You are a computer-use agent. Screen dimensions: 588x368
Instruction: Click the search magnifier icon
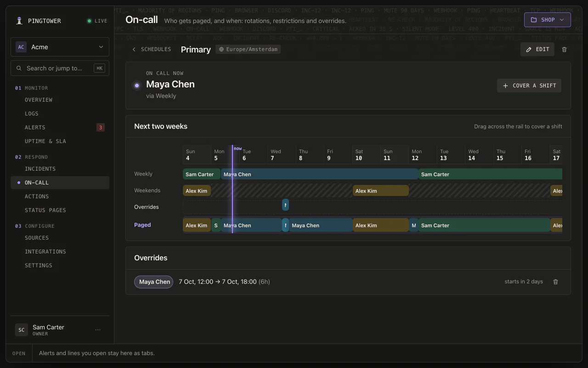(19, 68)
